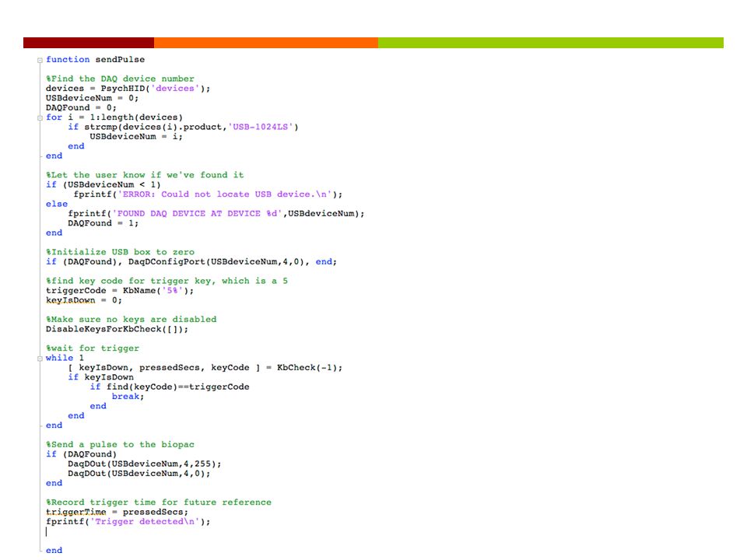
Task: Click comment '%wait for trigger'
Action: [x=93, y=348]
